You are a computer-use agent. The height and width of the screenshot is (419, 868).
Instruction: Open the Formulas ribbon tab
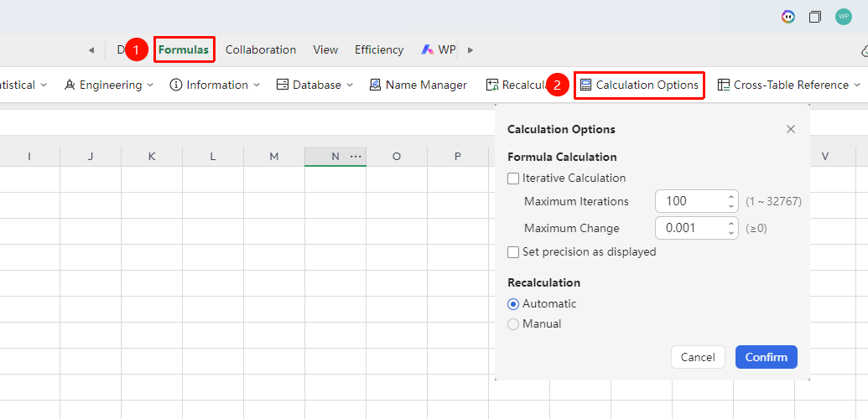tap(184, 49)
